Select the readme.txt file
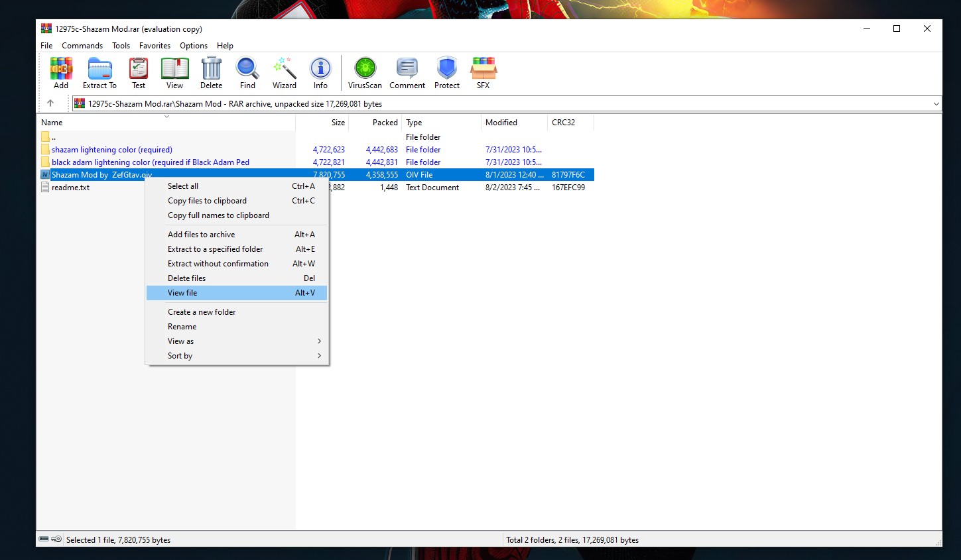This screenshot has height=560, width=961. tap(70, 187)
